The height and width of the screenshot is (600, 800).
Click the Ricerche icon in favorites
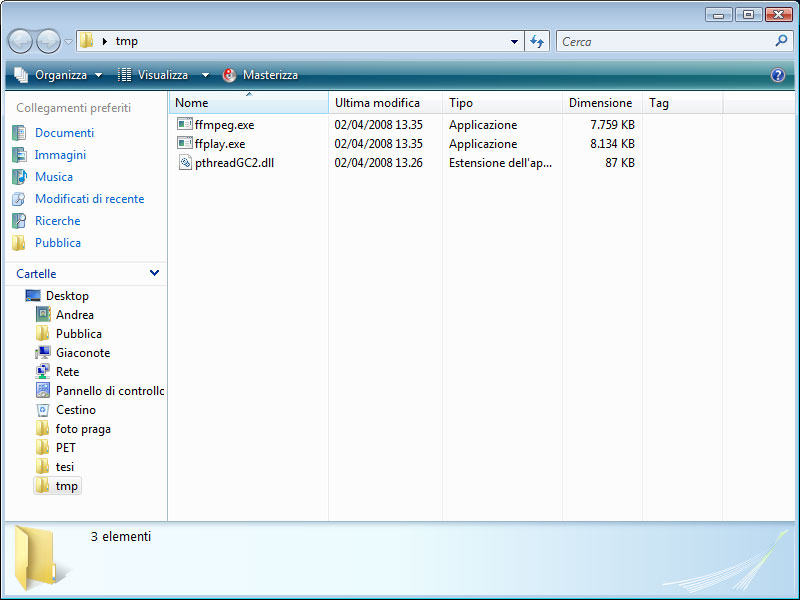[x=19, y=220]
